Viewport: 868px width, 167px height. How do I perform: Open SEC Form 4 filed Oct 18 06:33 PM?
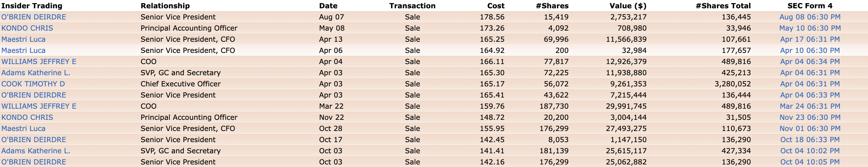[810, 140]
